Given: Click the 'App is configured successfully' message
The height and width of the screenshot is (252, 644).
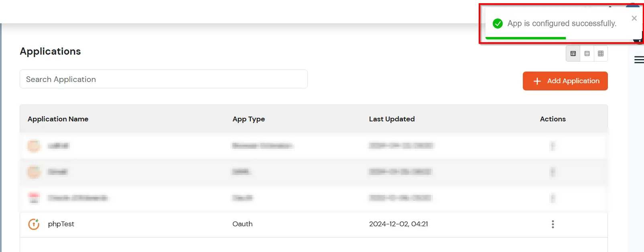Looking at the screenshot, I should (562, 23).
